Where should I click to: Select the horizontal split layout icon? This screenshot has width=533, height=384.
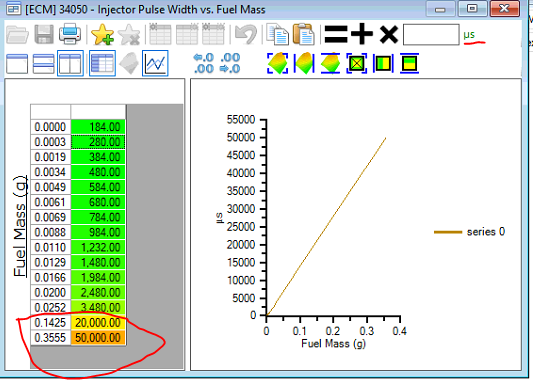click(x=43, y=64)
